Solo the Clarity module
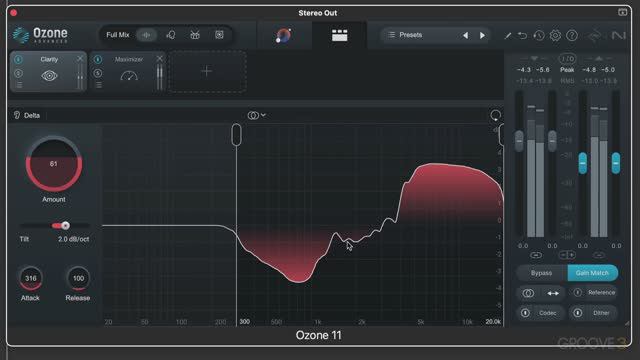The width and height of the screenshot is (640, 360). pos(18,73)
